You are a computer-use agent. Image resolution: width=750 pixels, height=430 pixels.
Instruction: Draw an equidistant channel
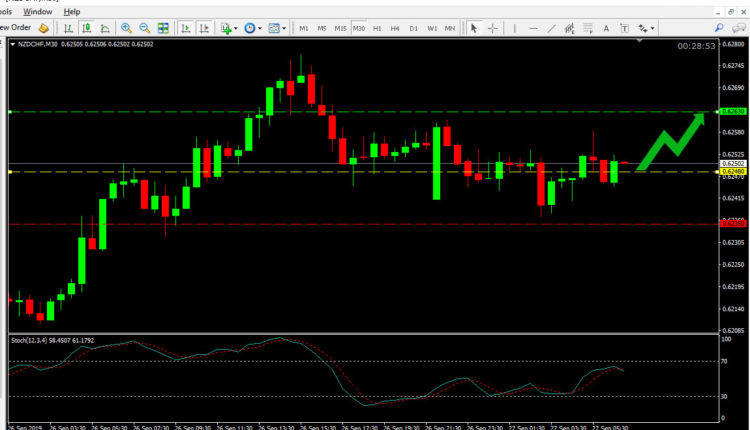coord(569,28)
